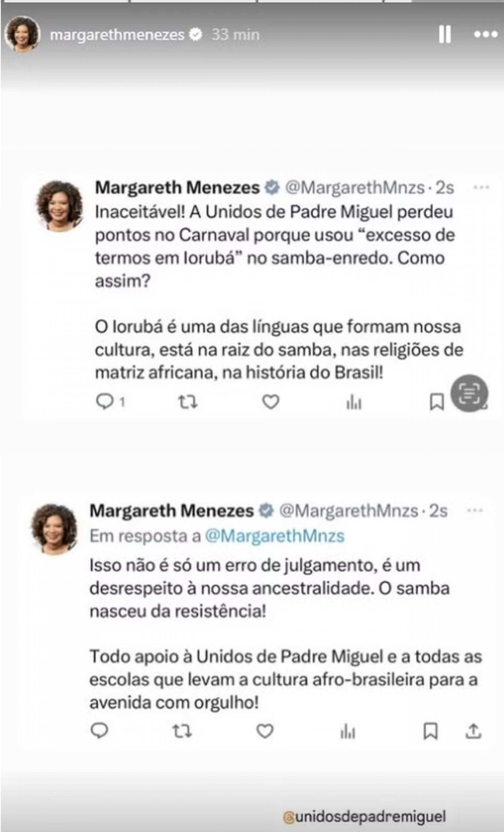Retweet the first tweet about Iorubá
Screen dimensions: 504x832
tap(188, 402)
